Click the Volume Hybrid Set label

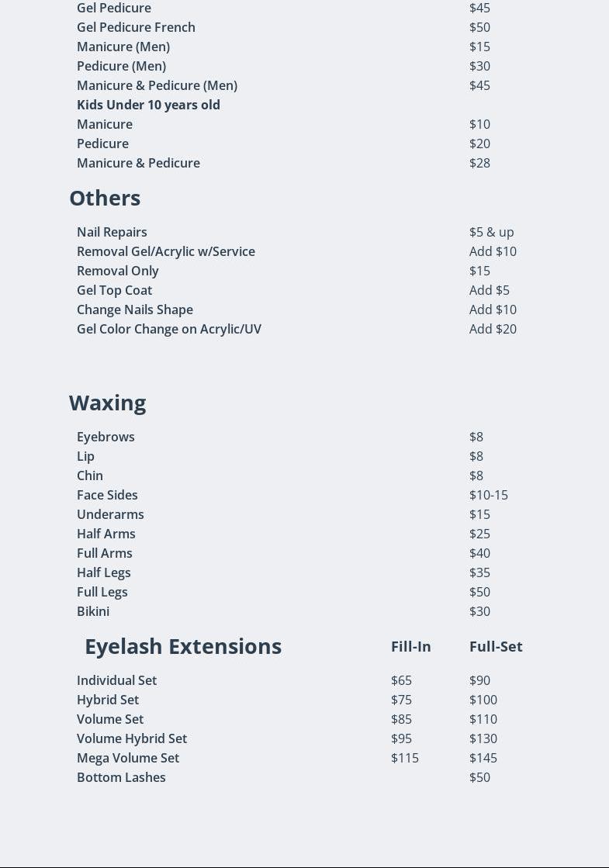click(132, 738)
